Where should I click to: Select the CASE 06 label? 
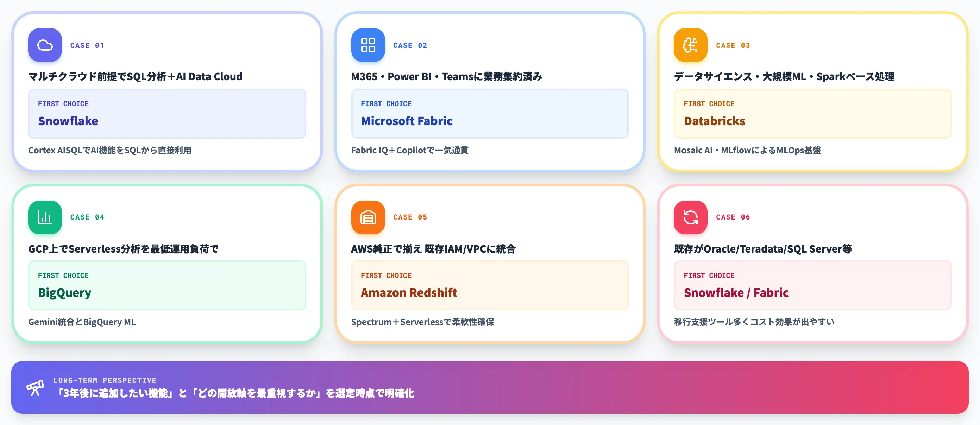click(733, 217)
